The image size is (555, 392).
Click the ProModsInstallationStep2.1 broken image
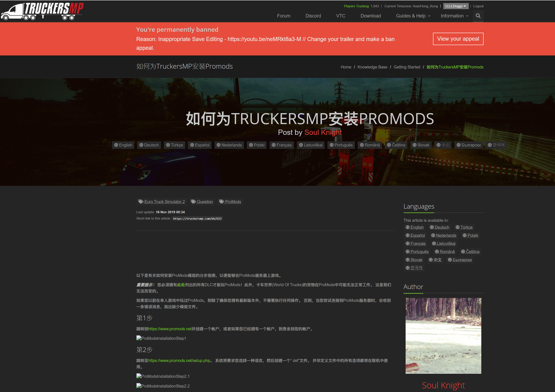[x=163, y=376]
